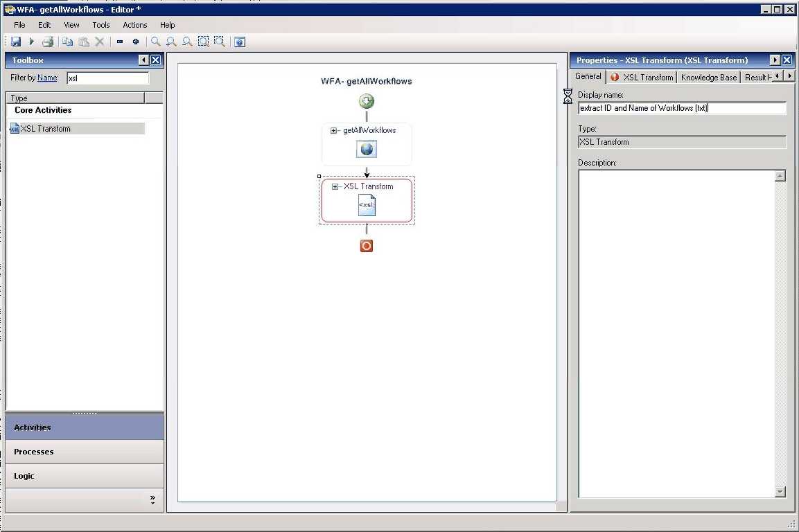Switch to the partially visible Result tab

[x=757, y=78]
